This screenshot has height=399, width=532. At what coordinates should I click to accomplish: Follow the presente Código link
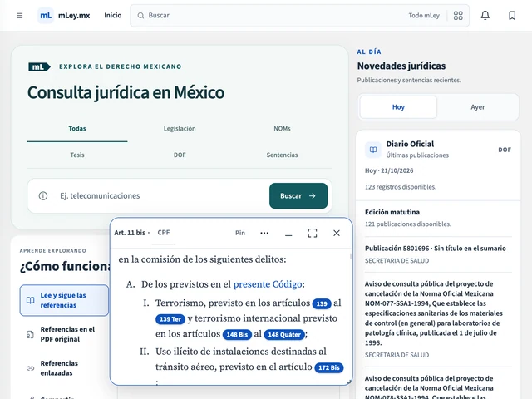[268, 284]
